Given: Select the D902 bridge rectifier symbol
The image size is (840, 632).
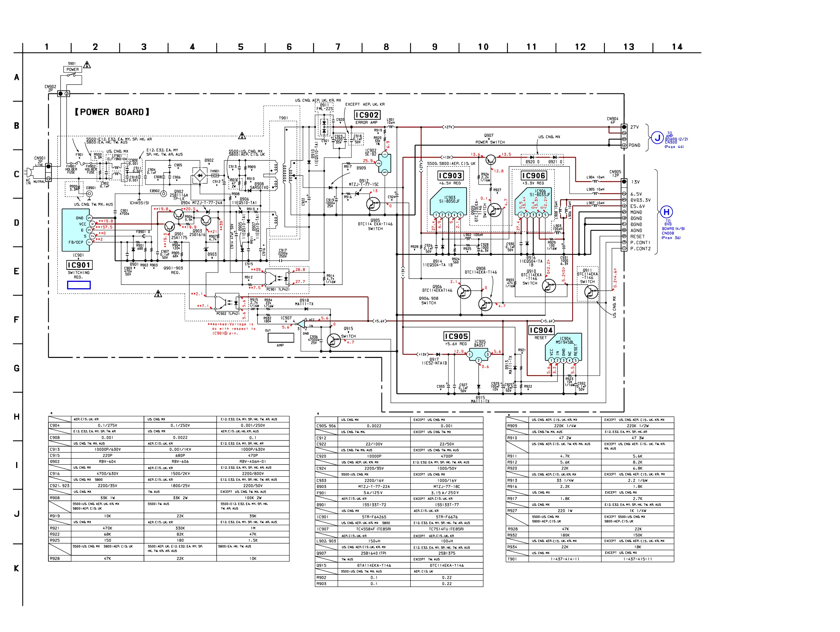Looking at the screenshot, I should coord(200,176).
